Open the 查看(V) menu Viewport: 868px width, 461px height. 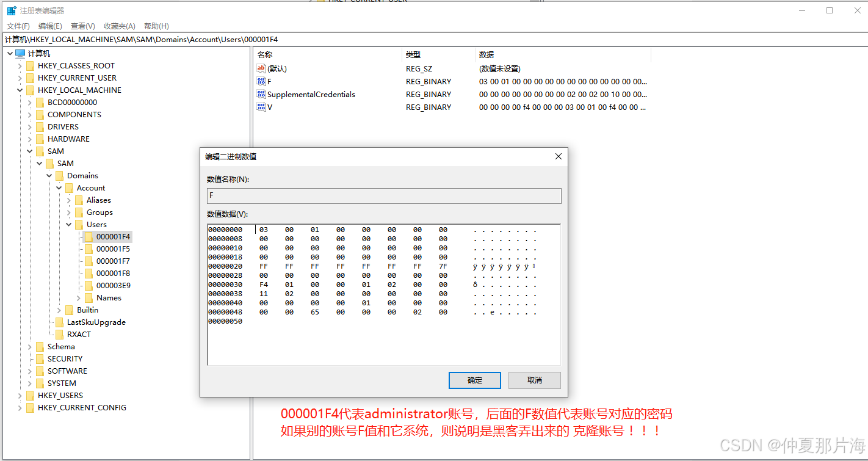(83, 26)
